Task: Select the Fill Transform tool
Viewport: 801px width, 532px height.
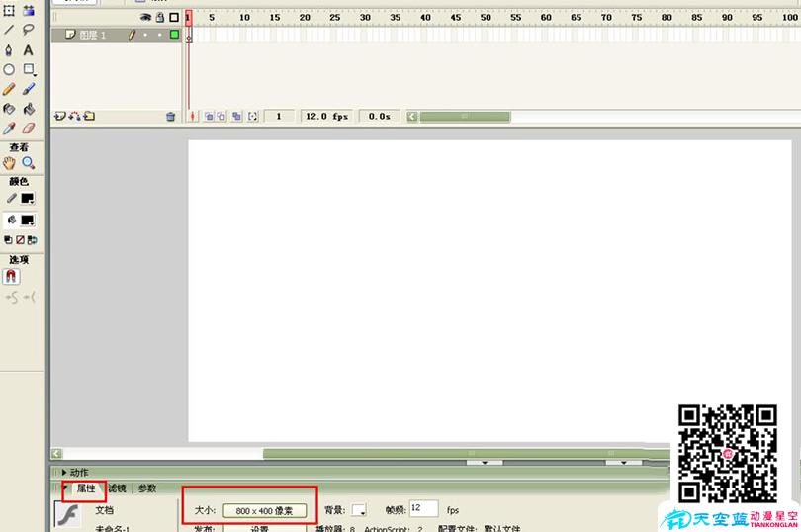Action: click(x=28, y=10)
